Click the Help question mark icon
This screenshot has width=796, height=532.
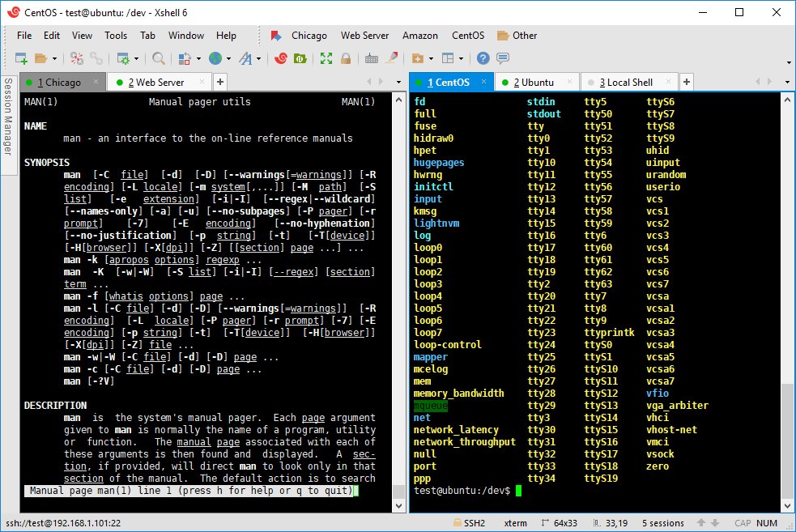[482, 58]
